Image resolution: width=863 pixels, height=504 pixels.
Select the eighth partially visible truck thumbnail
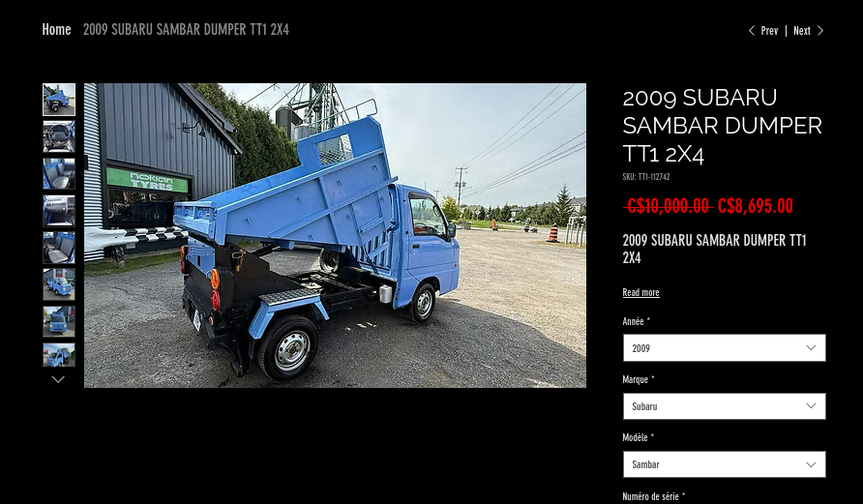click(59, 355)
